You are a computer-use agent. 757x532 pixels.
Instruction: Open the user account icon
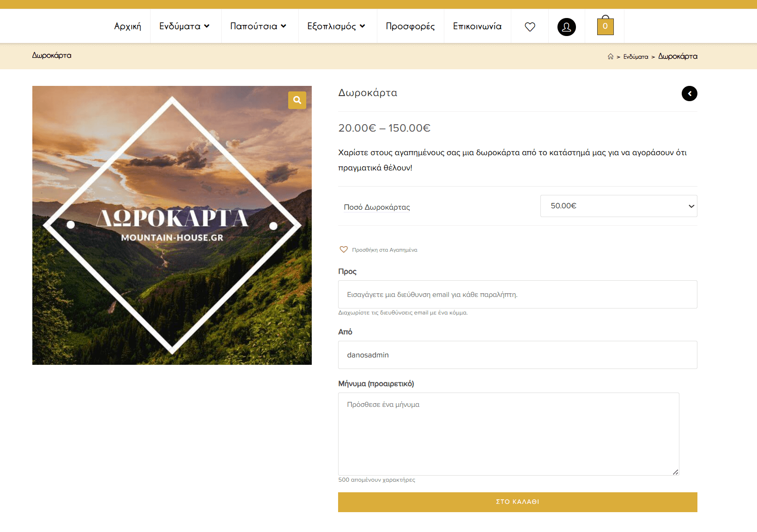coord(566,27)
